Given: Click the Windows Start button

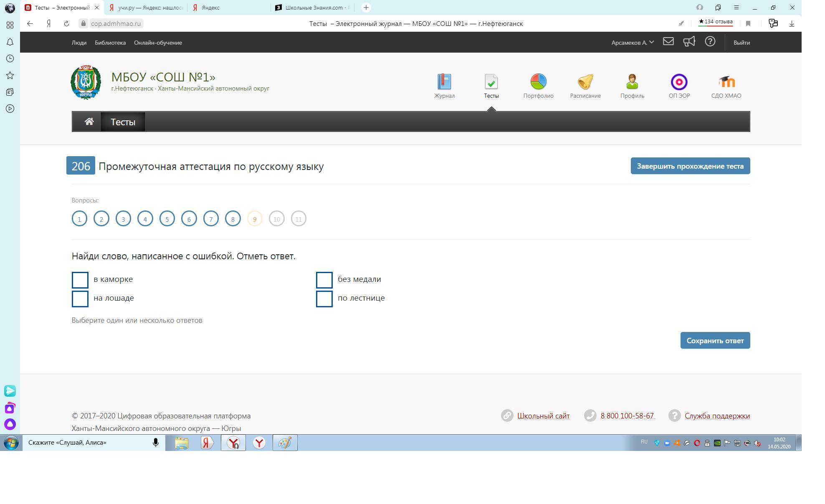Looking at the screenshot, I should (11, 443).
